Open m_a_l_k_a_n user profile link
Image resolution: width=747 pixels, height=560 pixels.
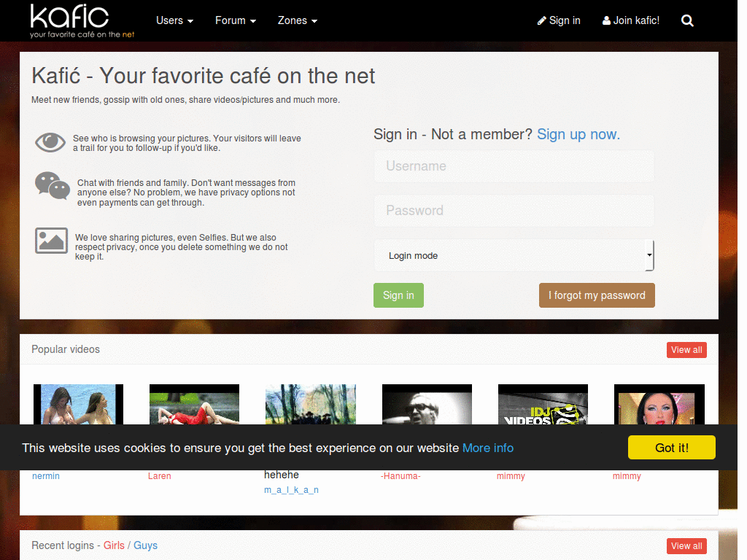[x=291, y=490]
